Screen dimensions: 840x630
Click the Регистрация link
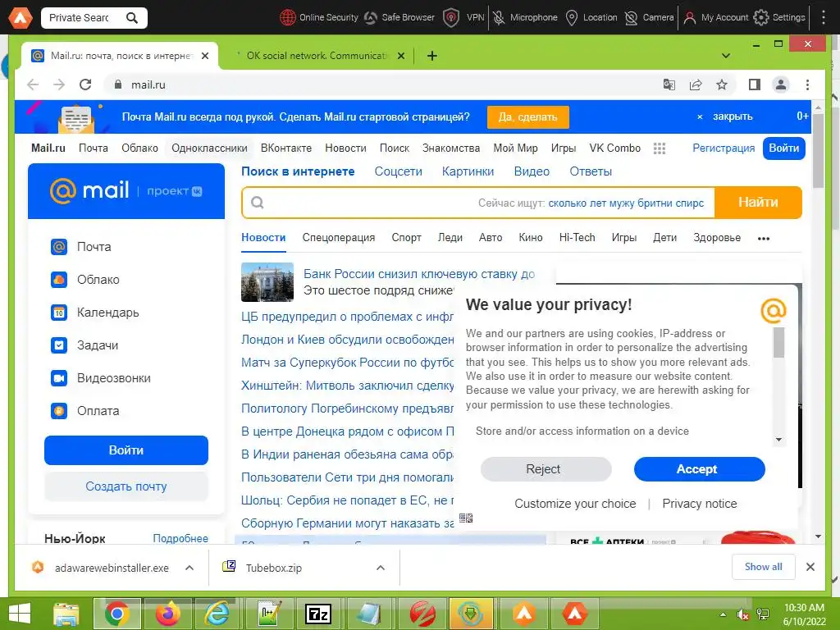point(724,148)
